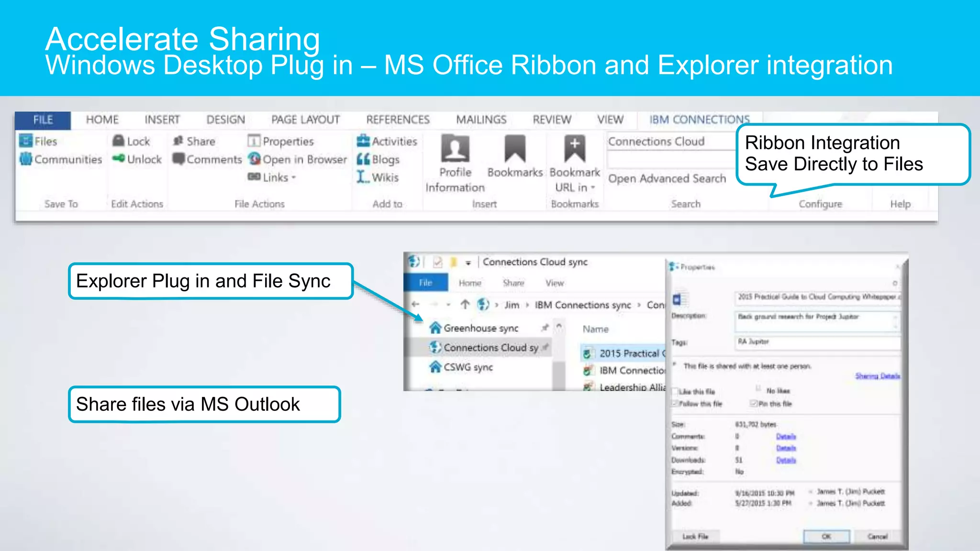The height and width of the screenshot is (551, 980).
Task: Click the Lock padlock icon
Action: [x=118, y=141]
